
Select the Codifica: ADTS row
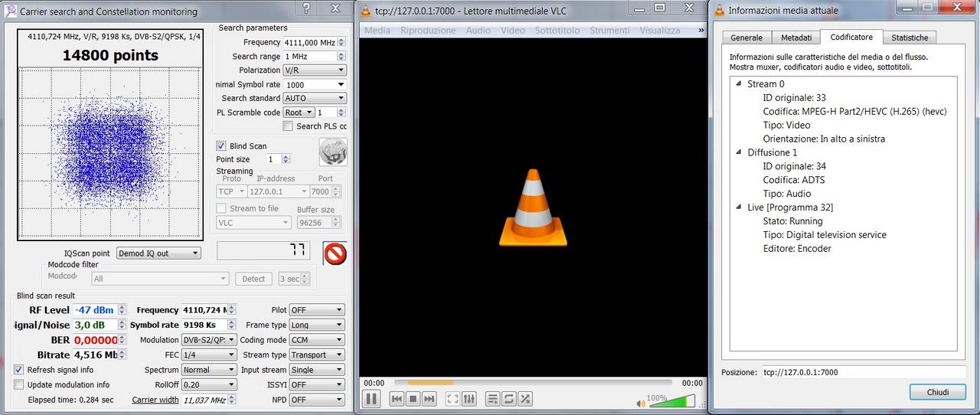coord(793,180)
